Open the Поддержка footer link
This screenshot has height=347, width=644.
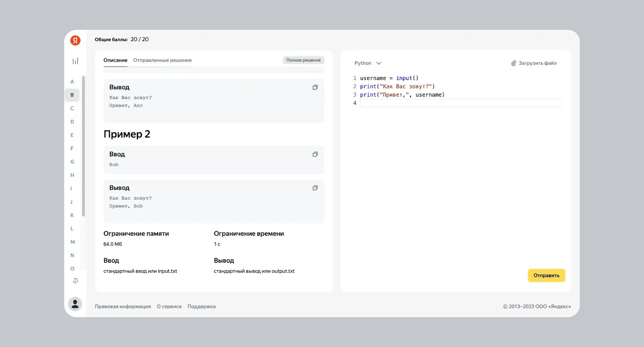point(201,306)
